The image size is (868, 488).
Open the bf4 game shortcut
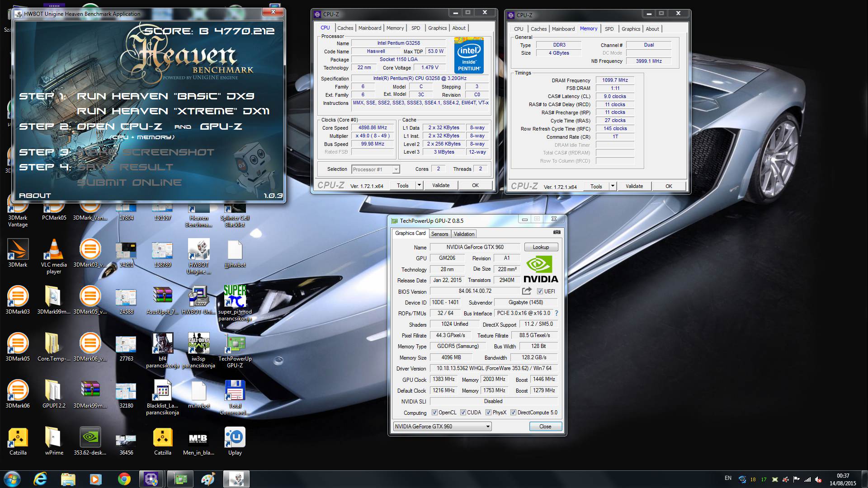pos(162,350)
